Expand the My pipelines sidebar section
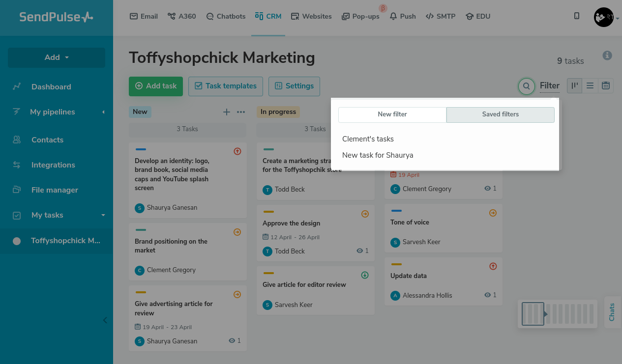This screenshot has width=622, height=364. click(103, 112)
